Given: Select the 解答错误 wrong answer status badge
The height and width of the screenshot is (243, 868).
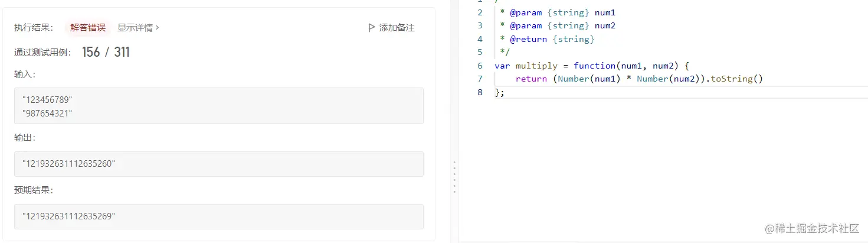Looking at the screenshot, I should [87, 27].
